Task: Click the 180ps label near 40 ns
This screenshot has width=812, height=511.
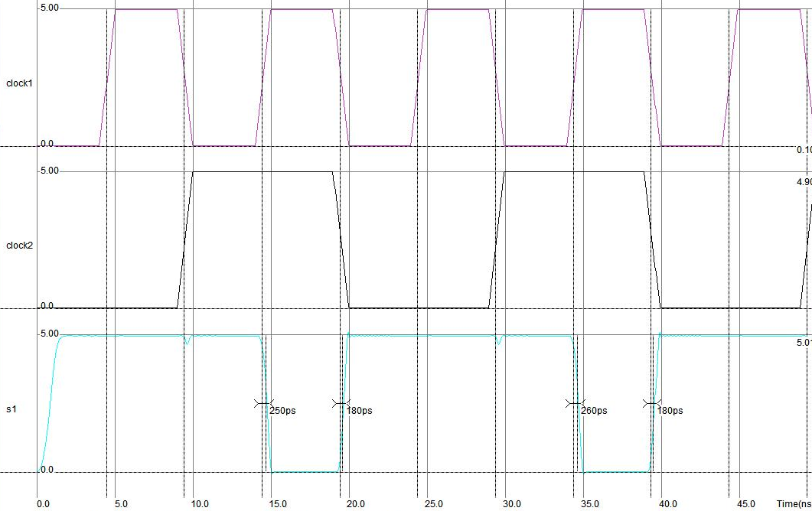Action: (670, 411)
